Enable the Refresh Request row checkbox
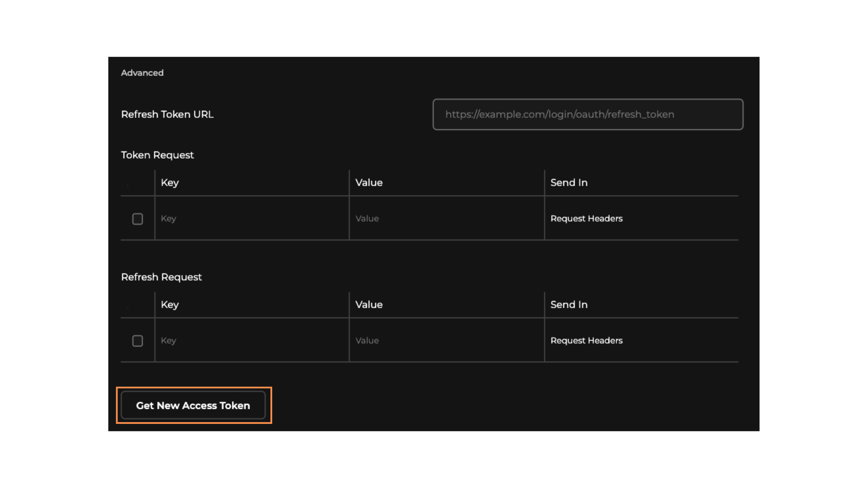 137,341
